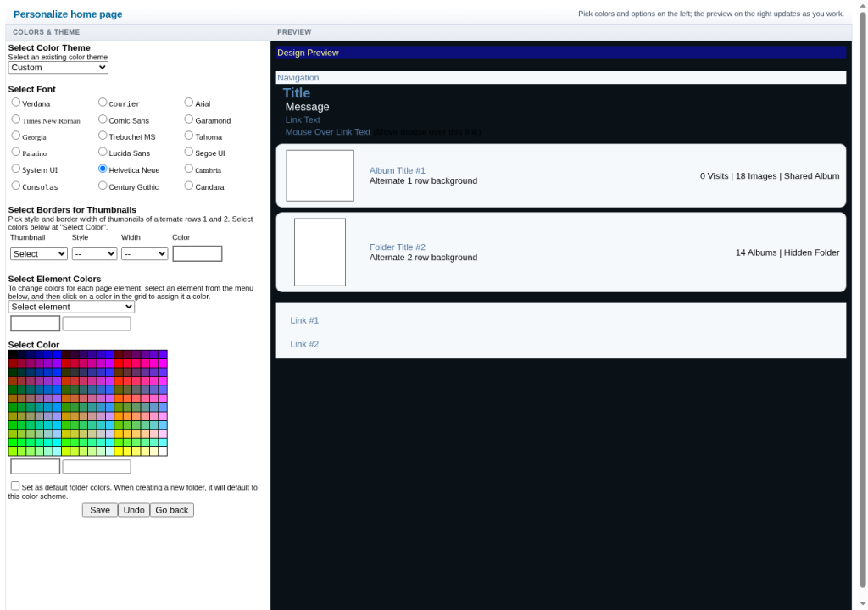Viewport: 868px width, 610px height.
Task: Choose the Candara font option
Action: [x=189, y=186]
